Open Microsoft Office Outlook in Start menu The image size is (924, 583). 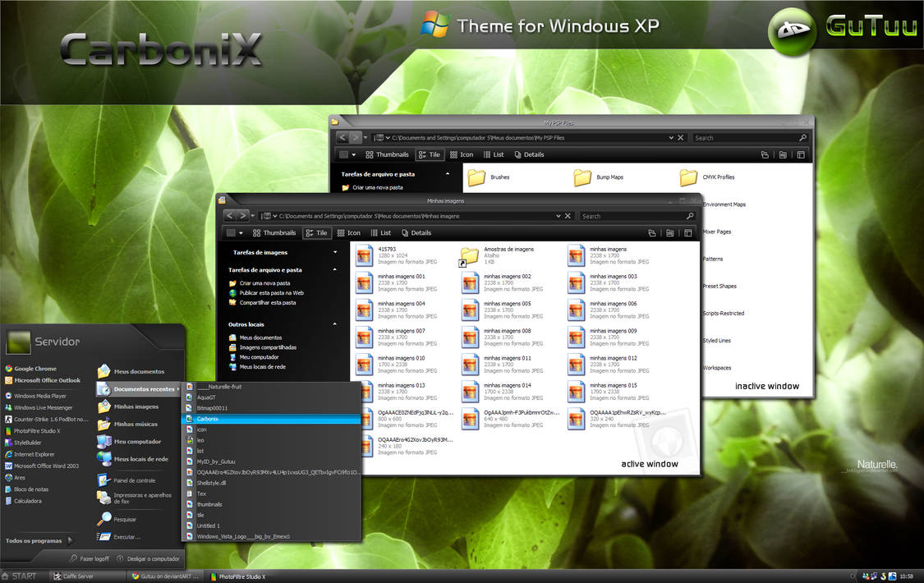click(x=43, y=380)
